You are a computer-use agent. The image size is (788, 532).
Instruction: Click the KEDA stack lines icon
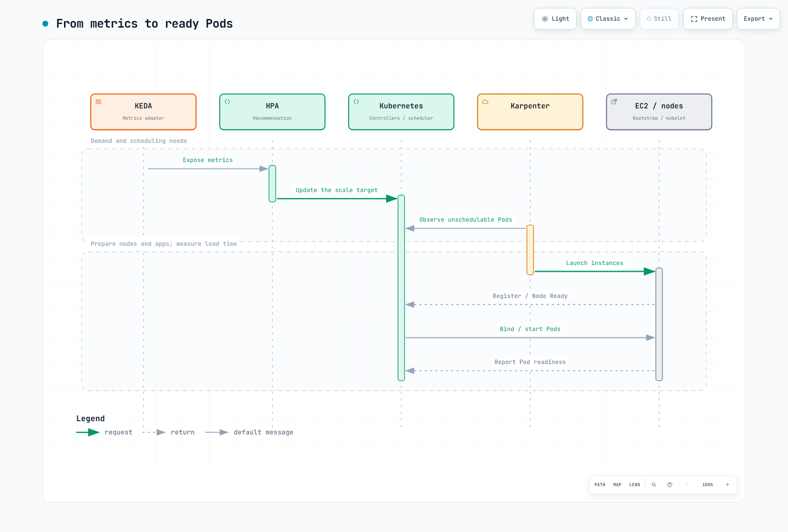point(98,101)
